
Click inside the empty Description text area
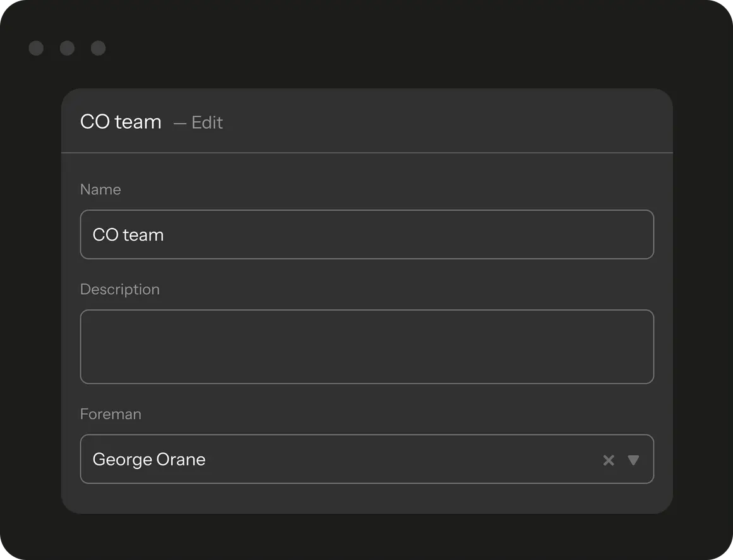pos(366,347)
